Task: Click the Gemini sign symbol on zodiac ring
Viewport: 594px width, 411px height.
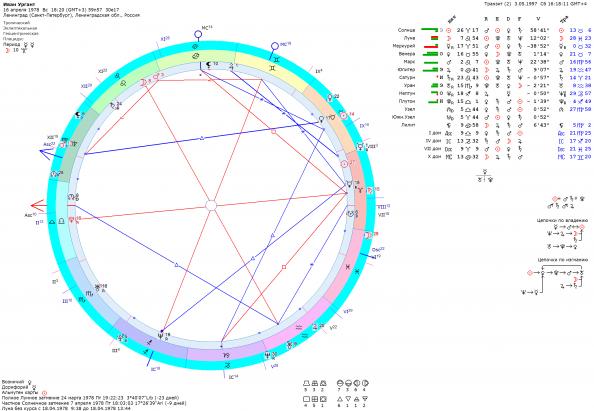Action: coord(273,68)
